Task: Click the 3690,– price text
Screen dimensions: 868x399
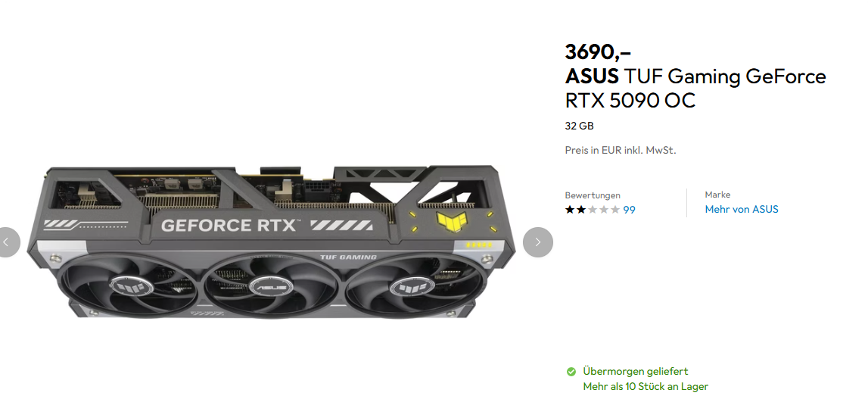Action: tap(598, 51)
